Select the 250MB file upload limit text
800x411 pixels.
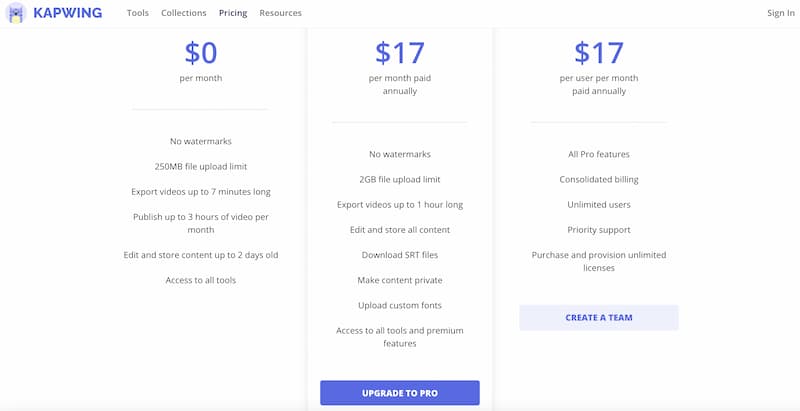point(200,166)
